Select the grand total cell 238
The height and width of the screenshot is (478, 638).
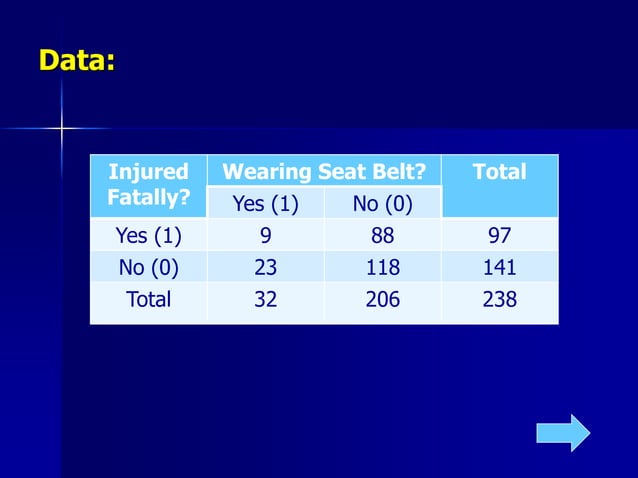pyautogui.click(x=499, y=298)
